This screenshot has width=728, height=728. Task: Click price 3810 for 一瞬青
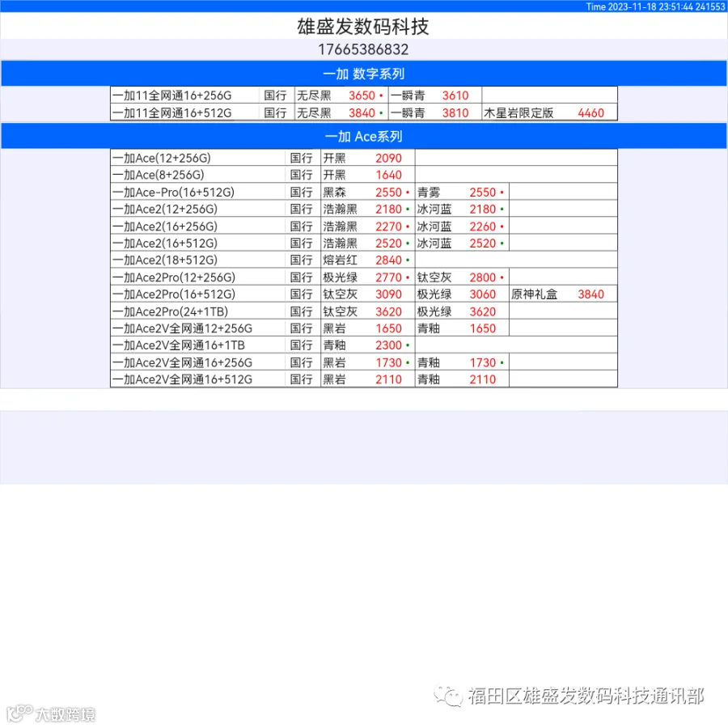(455, 112)
